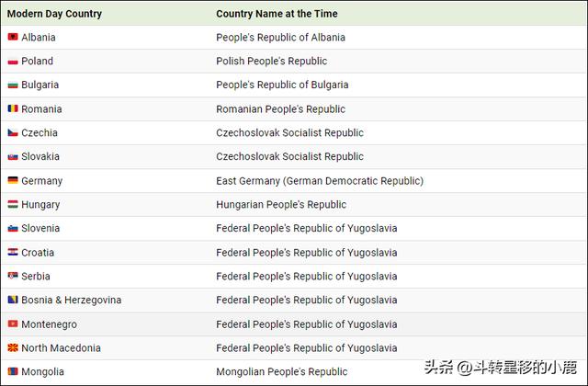
Task: Click the Bulgaria flag icon
Action: click(13, 85)
